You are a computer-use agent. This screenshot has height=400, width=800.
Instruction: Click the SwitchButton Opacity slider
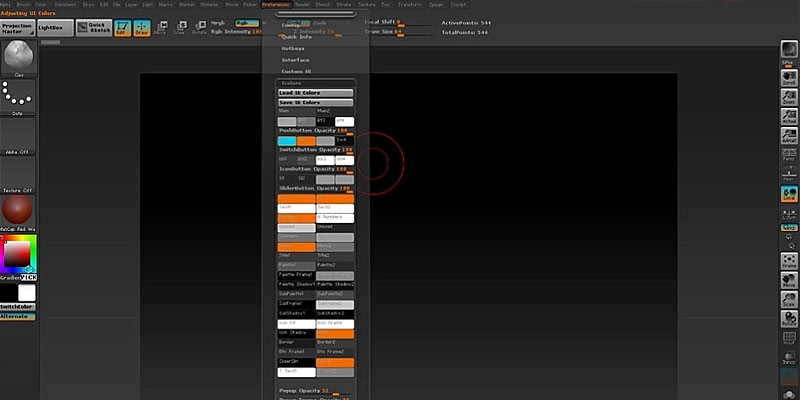click(316, 151)
